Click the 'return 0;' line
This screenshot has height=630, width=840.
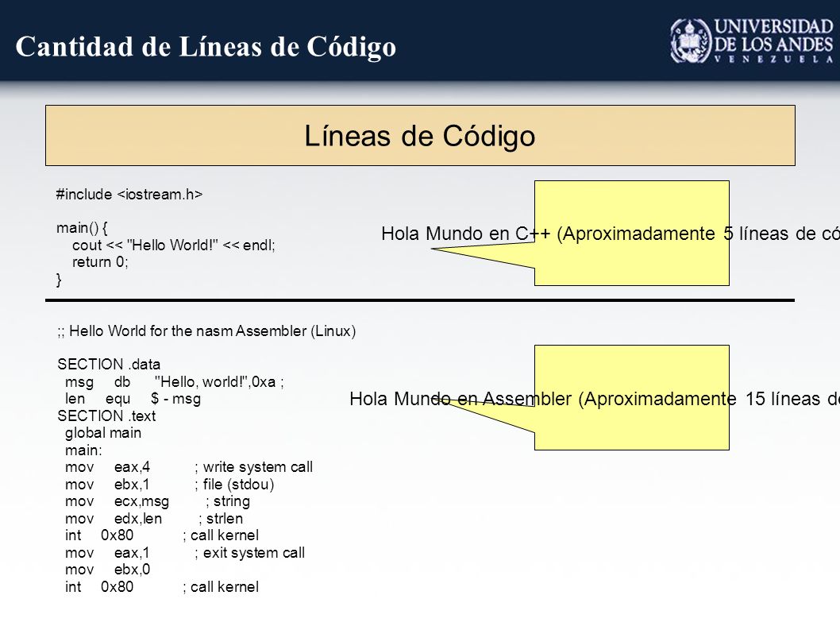pyautogui.click(x=100, y=262)
